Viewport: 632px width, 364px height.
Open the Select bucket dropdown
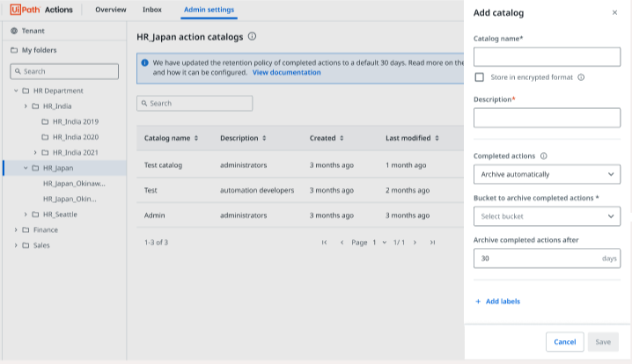(547, 216)
